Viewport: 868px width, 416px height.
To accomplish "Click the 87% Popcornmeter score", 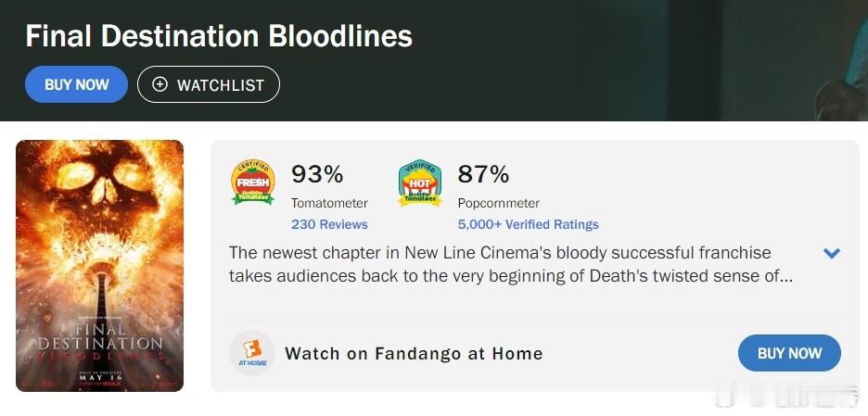I will (483, 175).
